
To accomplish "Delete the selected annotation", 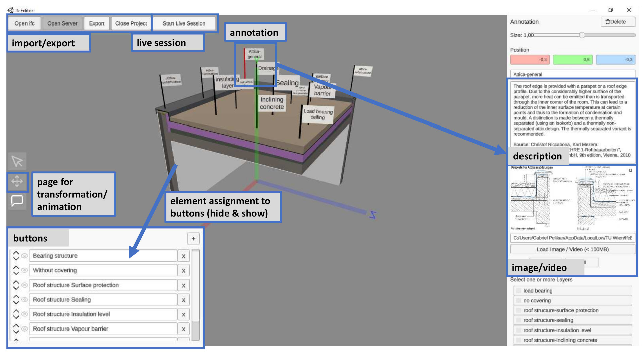I will pos(617,22).
